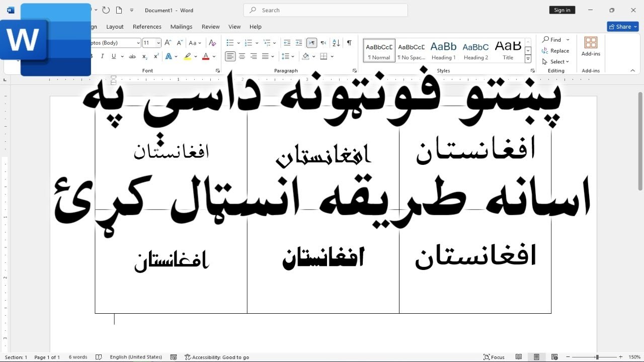Apply the Title style
Screen dimensions: 644x362
[508, 50]
